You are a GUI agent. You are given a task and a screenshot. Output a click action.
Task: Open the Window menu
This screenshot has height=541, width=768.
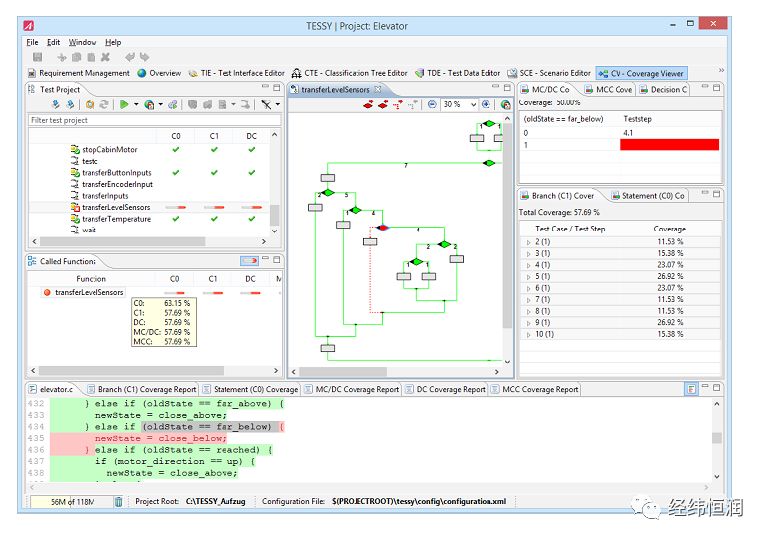point(82,43)
